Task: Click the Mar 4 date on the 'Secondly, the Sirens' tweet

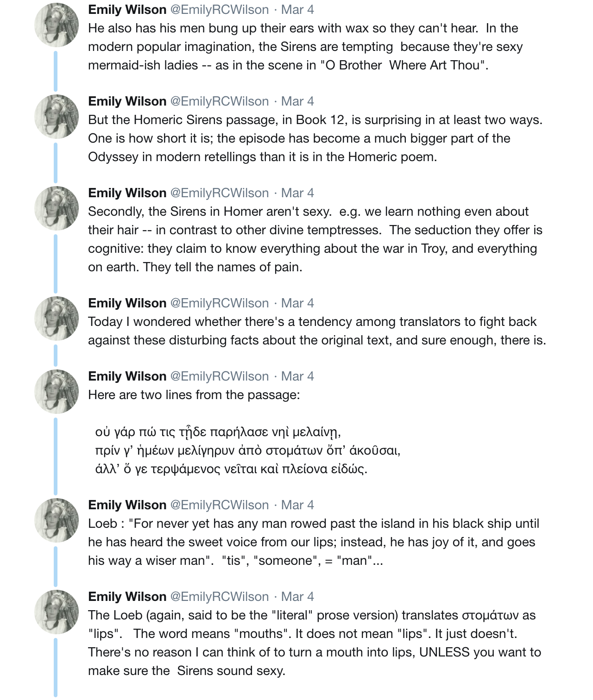Action: pyautogui.click(x=297, y=193)
